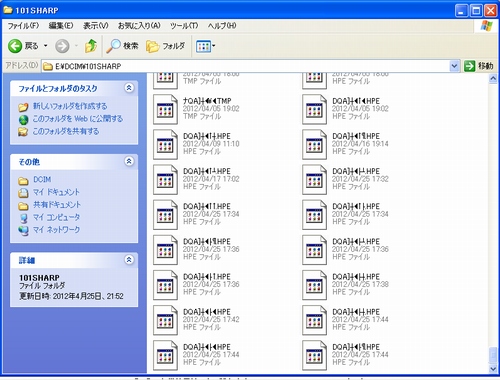Open マイ ネットワーク link
The image size is (500, 380).
pos(56,230)
